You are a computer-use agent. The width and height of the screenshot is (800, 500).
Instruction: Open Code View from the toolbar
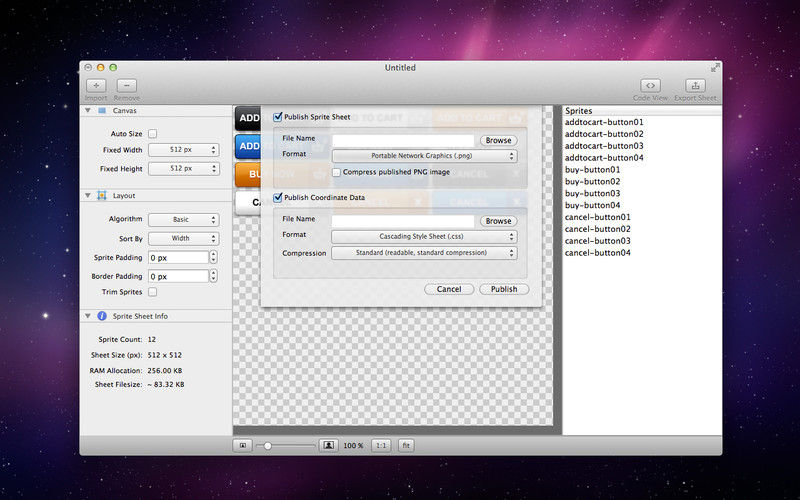650,86
